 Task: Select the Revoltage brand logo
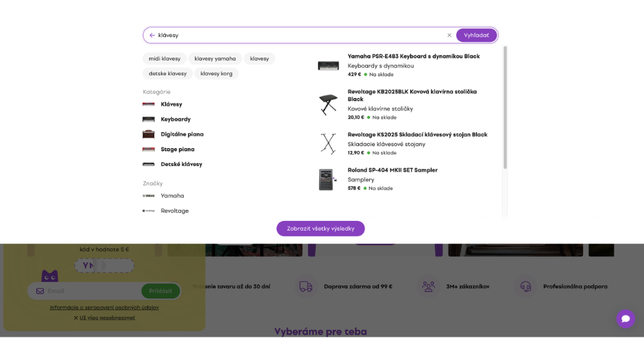(x=149, y=211)
